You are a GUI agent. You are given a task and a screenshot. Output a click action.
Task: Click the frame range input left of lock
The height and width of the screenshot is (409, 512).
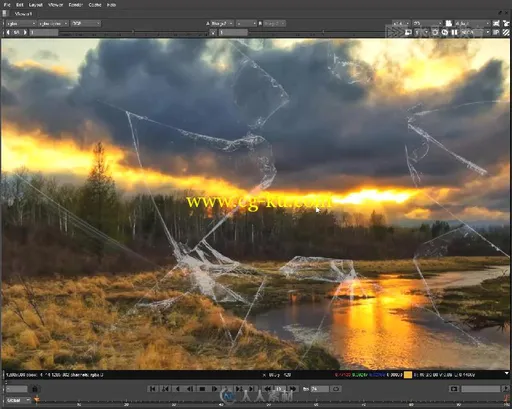pyautogui.click(x=17, y=389)
